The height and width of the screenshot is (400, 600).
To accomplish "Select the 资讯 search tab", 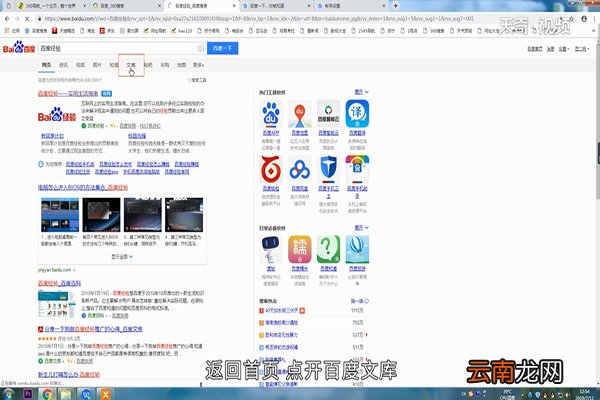I will 64,65.
